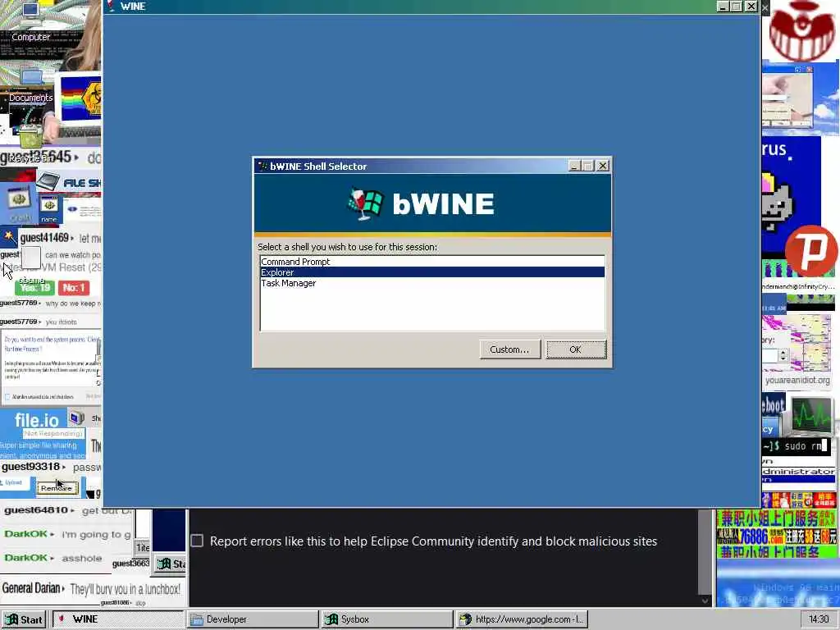Click the OK button in Shell Selector
The width and height of the screenshot is (840, 630).
point(576,349)
